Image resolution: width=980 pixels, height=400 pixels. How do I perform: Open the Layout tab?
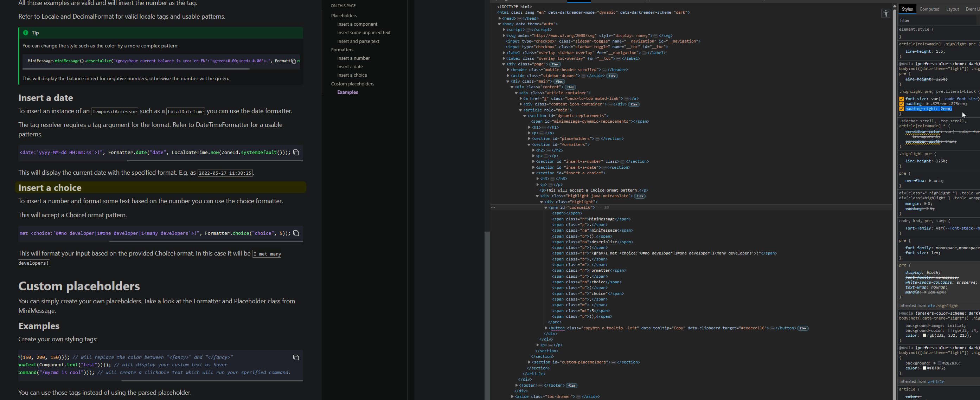(952, 9)
